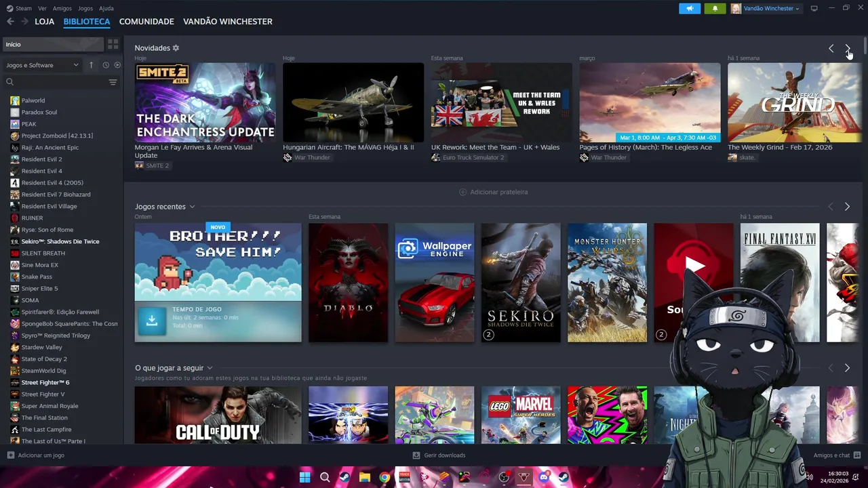Open the Ajuda menu
Viewport: 868px width, 488px height.
tap(106, 8)
